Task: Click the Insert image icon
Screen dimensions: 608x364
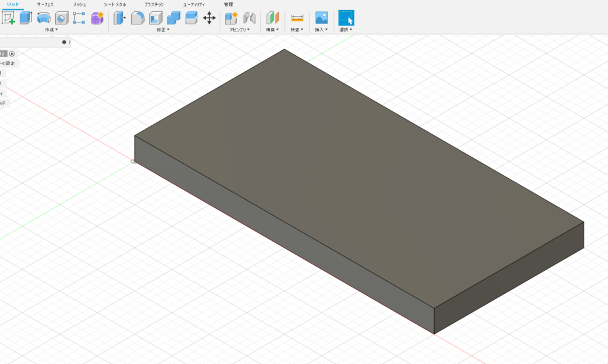Action: click(x=321, y=18)
